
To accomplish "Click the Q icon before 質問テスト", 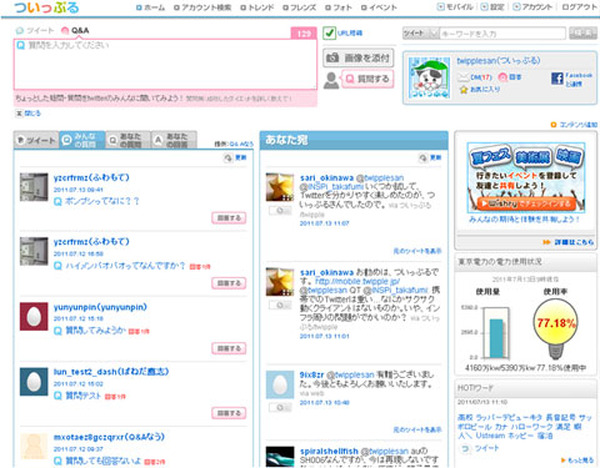I will point(58,396).
